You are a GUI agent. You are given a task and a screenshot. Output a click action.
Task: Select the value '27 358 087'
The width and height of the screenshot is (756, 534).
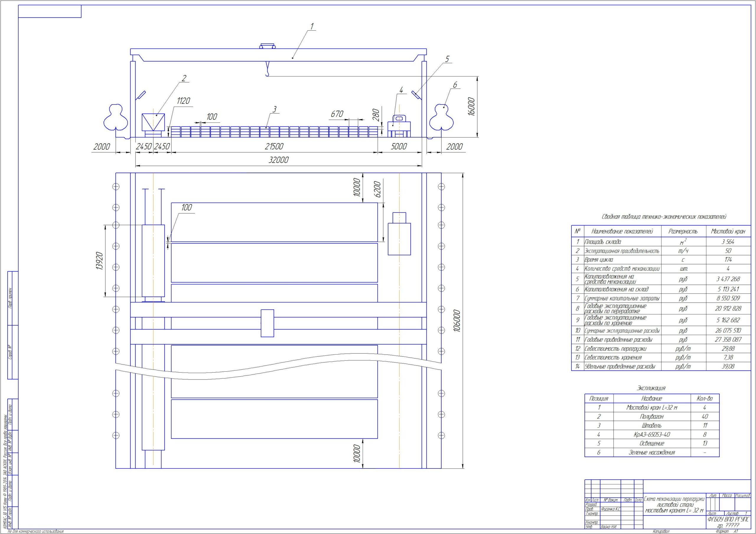click(728, 339)
